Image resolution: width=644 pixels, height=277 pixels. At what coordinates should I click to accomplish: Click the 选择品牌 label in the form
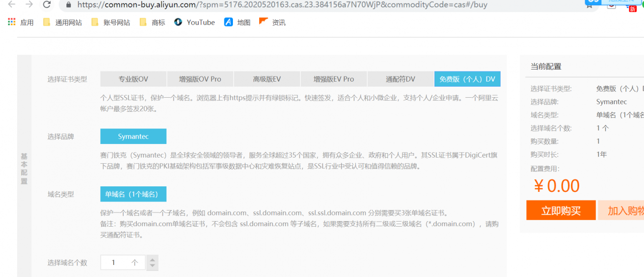point(61,136)
